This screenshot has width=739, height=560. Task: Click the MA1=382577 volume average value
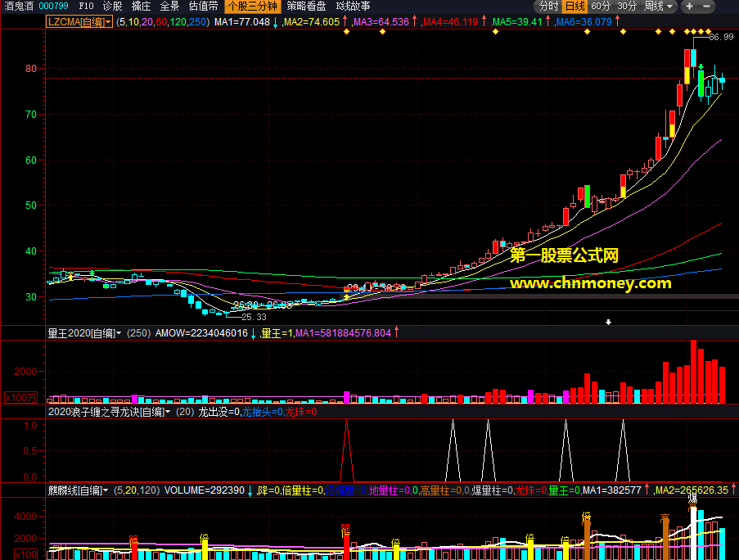(x=612, y=490)
